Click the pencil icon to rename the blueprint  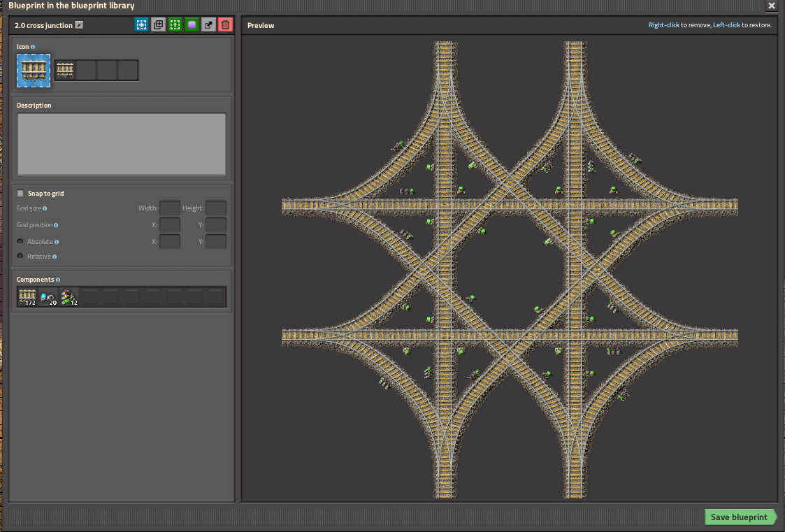click(79, 25)
